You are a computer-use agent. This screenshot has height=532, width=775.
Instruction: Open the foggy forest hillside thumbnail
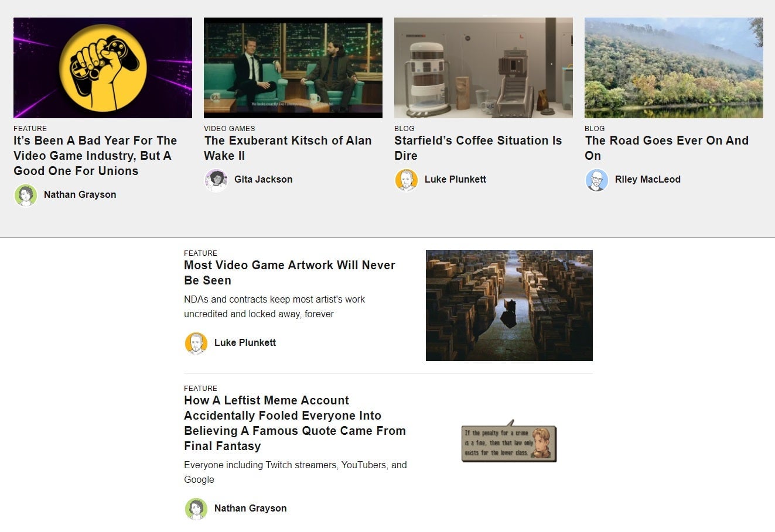pos(674,68)
